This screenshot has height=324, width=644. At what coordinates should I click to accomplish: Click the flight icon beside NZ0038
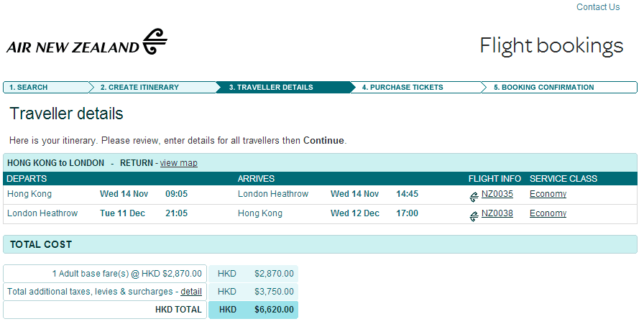point(474,215)
